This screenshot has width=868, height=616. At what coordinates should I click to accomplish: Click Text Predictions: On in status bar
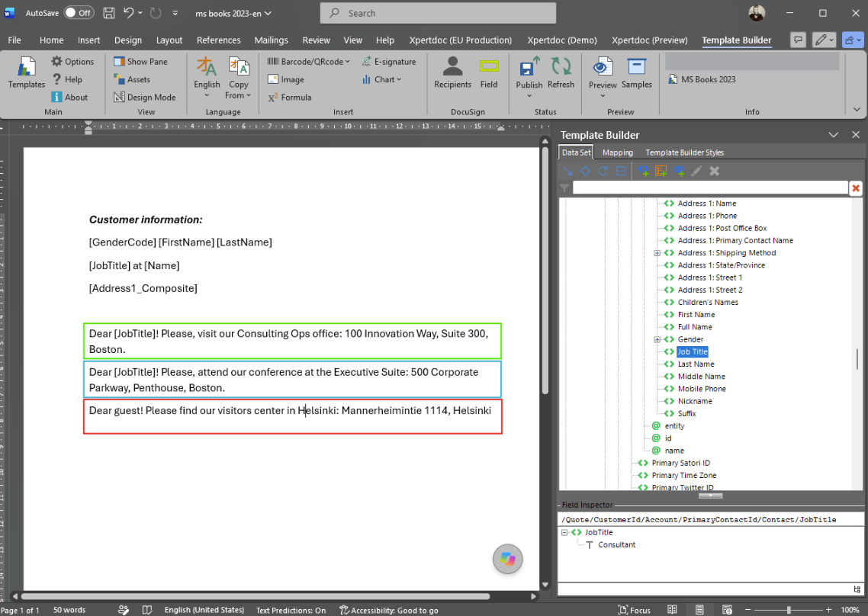coord(291,610)
